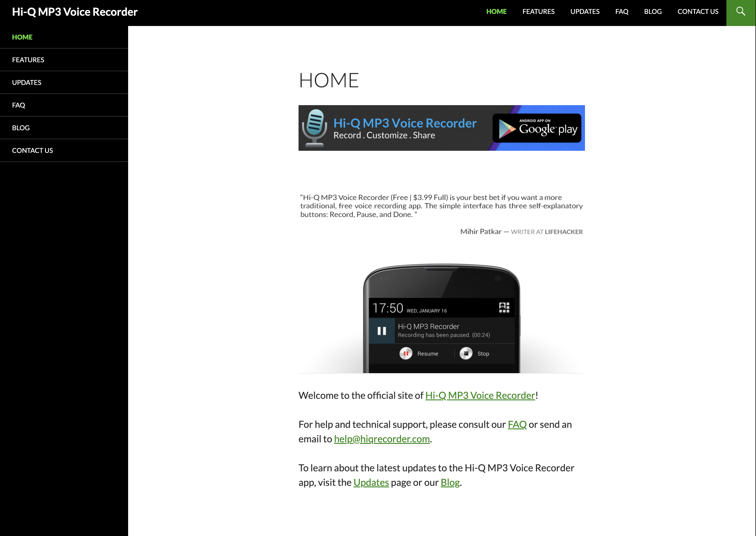Select Features in the left sidebar

tap(28, 60)
